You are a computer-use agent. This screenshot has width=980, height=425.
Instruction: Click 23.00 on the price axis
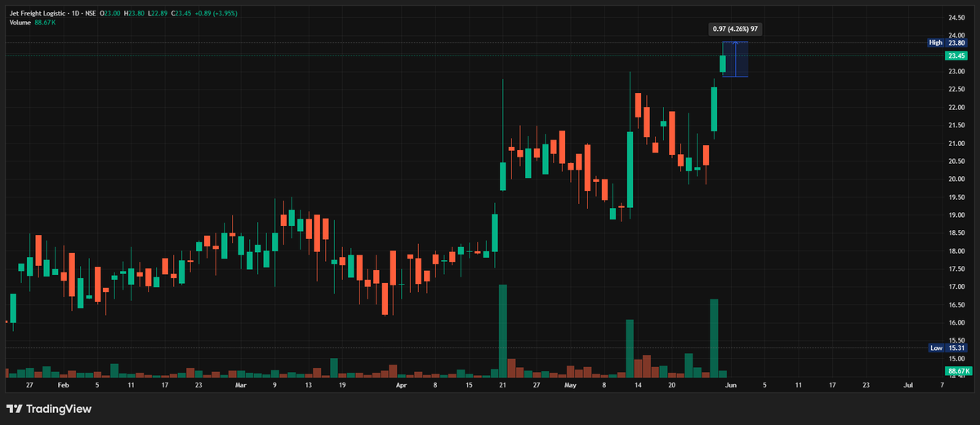(957, 71)
